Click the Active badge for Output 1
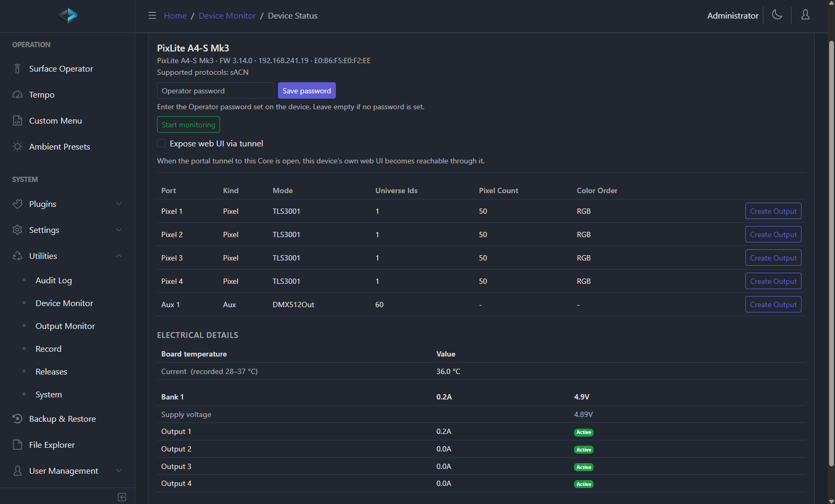835x504 pixels. tap(584, 432)
